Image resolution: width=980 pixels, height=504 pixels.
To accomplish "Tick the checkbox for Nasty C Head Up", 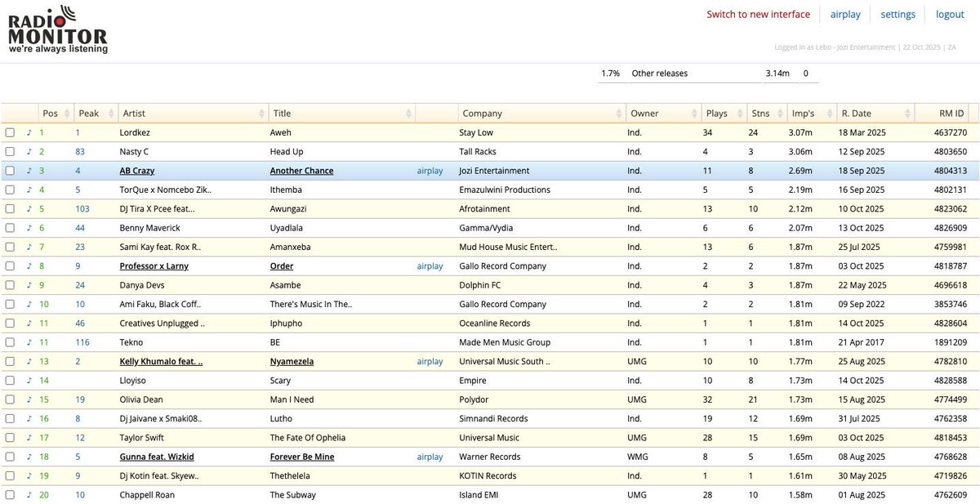I will [x=10, y=151].
